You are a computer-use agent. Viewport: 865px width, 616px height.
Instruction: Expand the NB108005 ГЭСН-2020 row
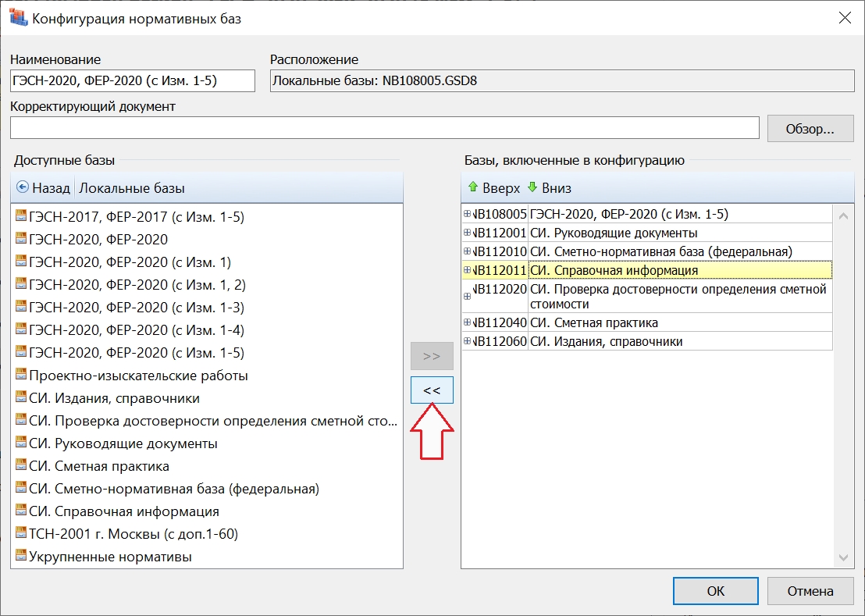point(468,214)
